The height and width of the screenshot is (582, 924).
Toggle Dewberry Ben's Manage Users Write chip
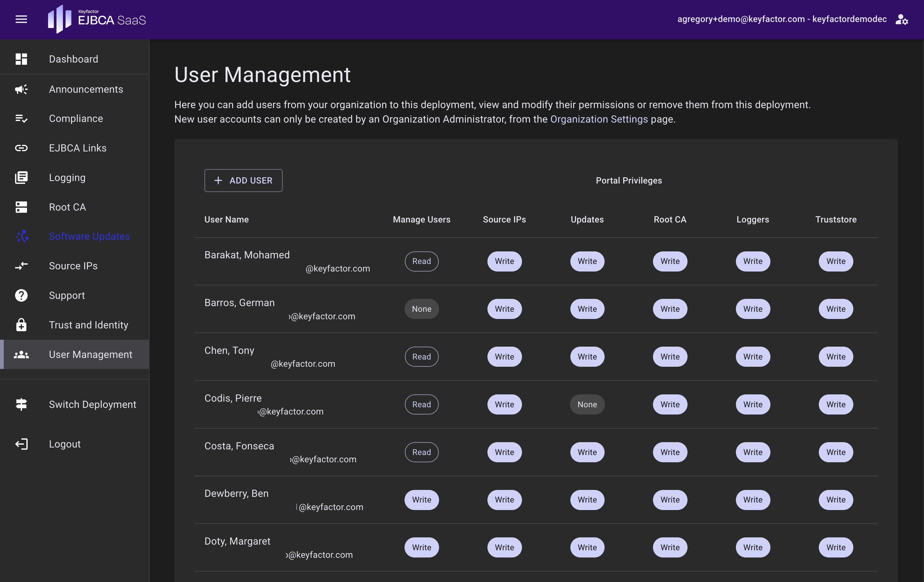tap(421, 500)
